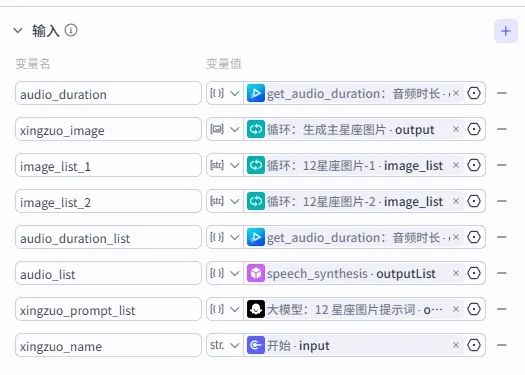Click hexagon settings icon in xingzuo_name row
This screenshot has height=375, width=525.
(474, 345)
